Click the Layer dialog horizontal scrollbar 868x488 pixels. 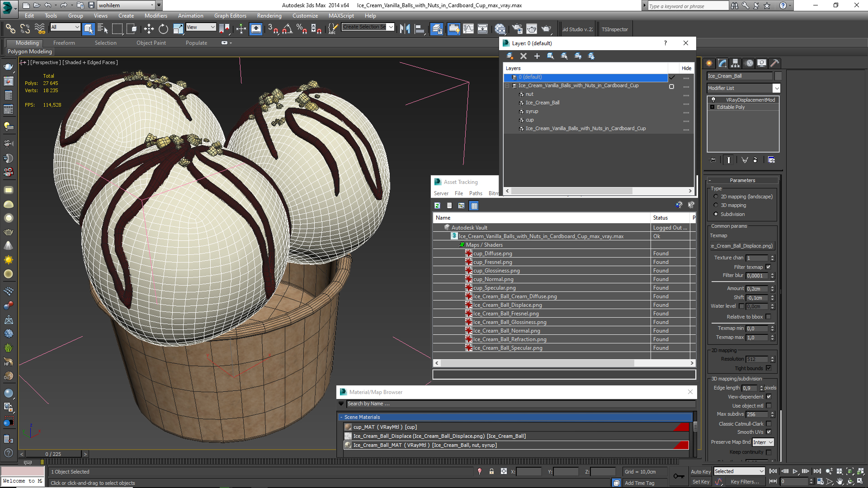click(571, 191)
